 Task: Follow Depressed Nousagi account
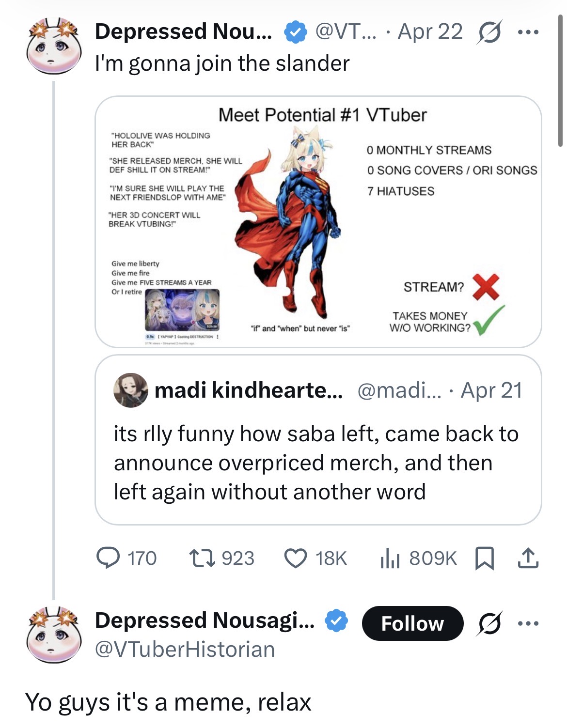tap(412, 623)
